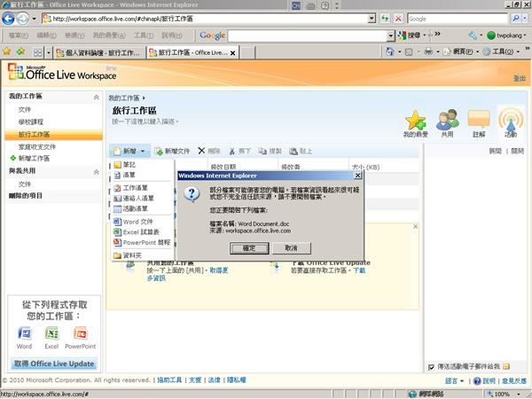Open the Quick Tabs grid icon
Screen dimensions: 532x399
[x=37, y=52]
